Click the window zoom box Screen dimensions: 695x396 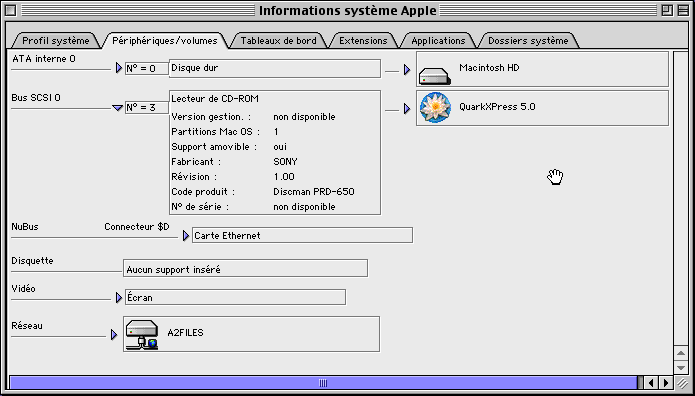click(667, 11)
